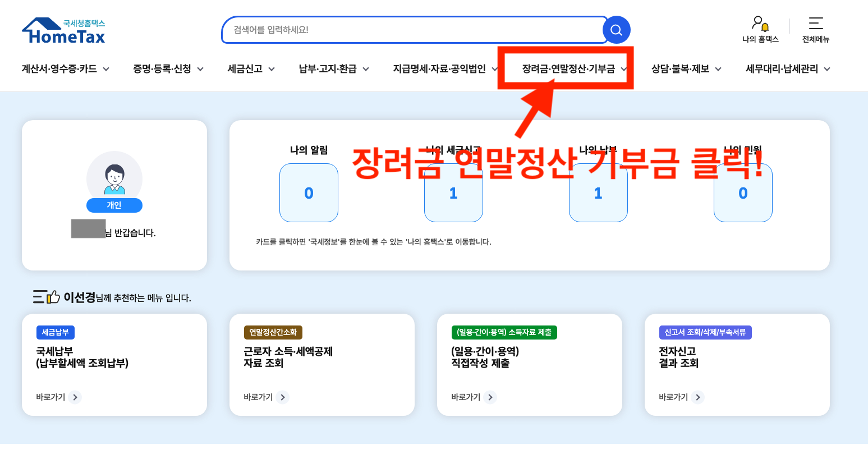Image resolution: width=868 pixels, height=454 pixels.
Task: Expand the 세무대리·납세관리 dropdown chevron
Action: 827,70
